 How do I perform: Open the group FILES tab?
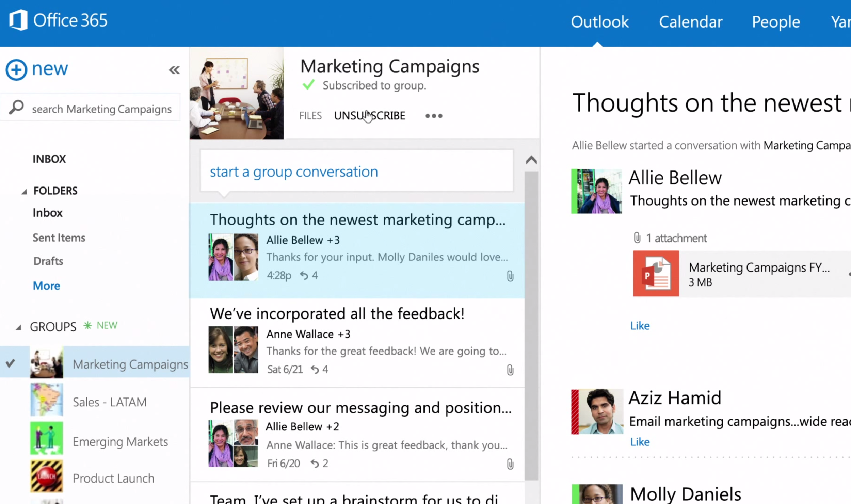[310, 116]
